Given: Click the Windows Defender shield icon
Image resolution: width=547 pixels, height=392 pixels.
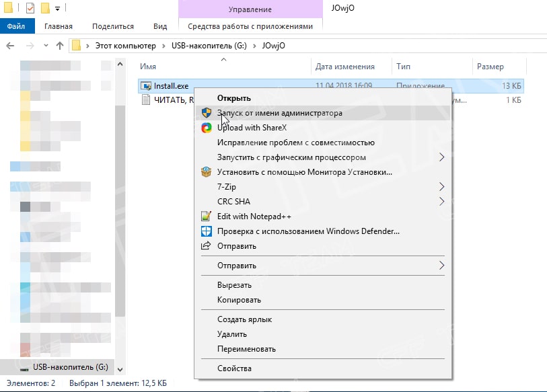Looking at the screenshot, I should pyautogui.click(x=206, y=231).
